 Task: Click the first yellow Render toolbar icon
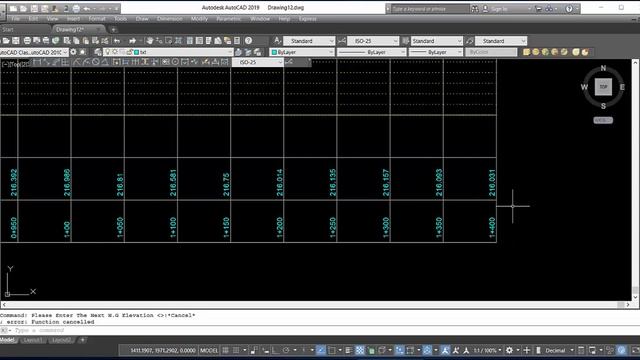click(527, 52)
